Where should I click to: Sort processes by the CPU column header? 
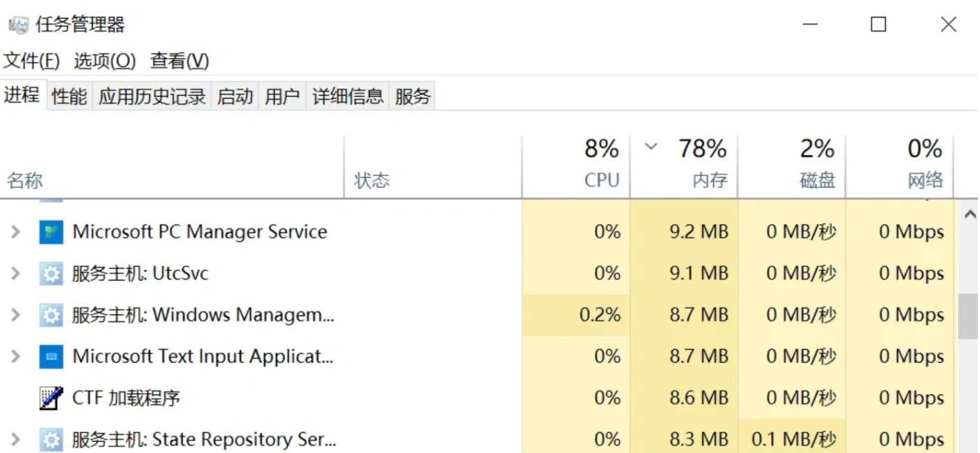coord(576,166)
